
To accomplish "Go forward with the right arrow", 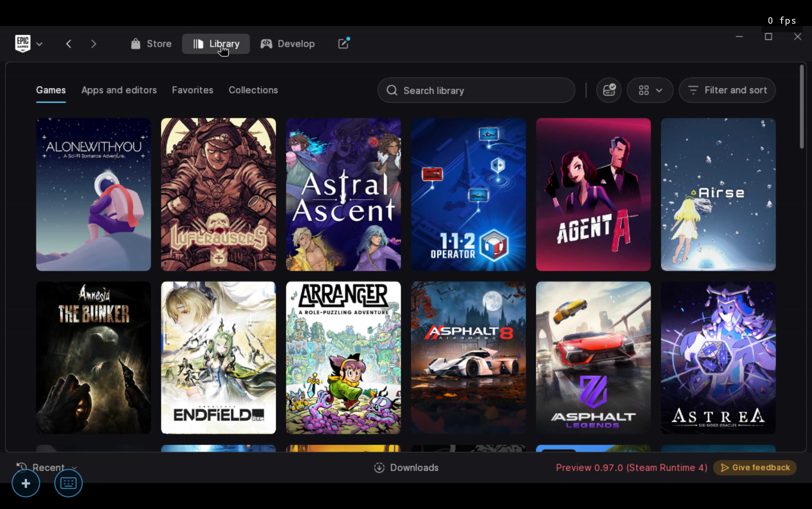I will (94, 44).
